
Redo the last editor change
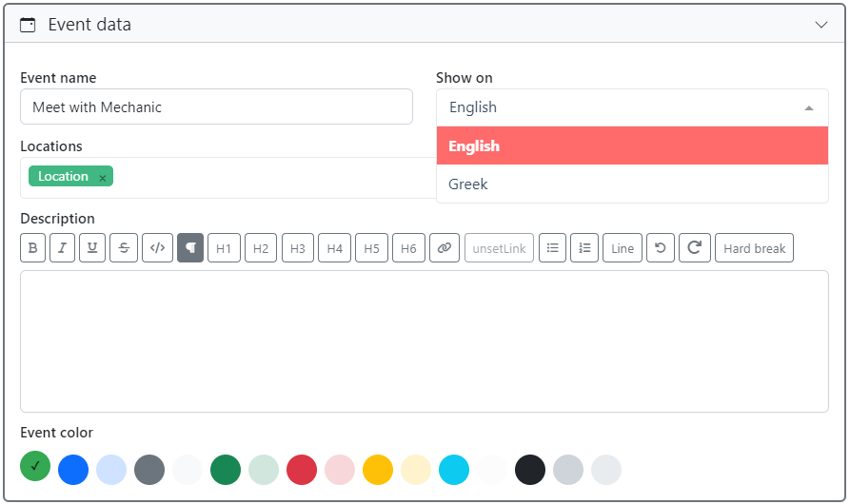point(695,248)
